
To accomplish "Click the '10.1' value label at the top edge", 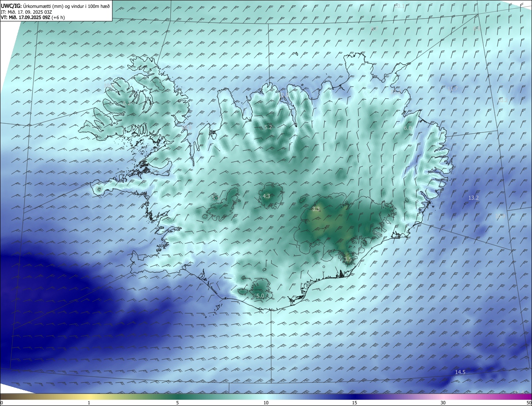I will click(399, 6).
